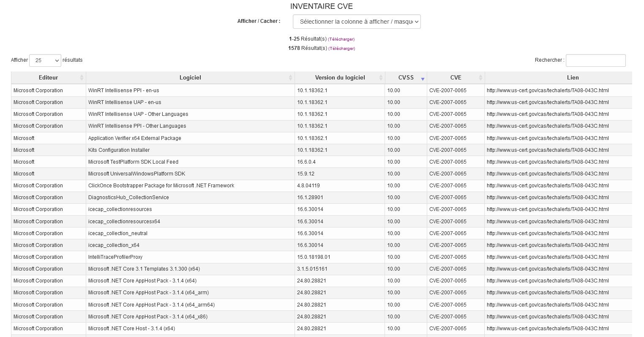Click CVE-2007-0065 in ClickOnce Bootstrapper row
Image resolution: width=644 pixels, height=337 pixels.
coord(448,186)
